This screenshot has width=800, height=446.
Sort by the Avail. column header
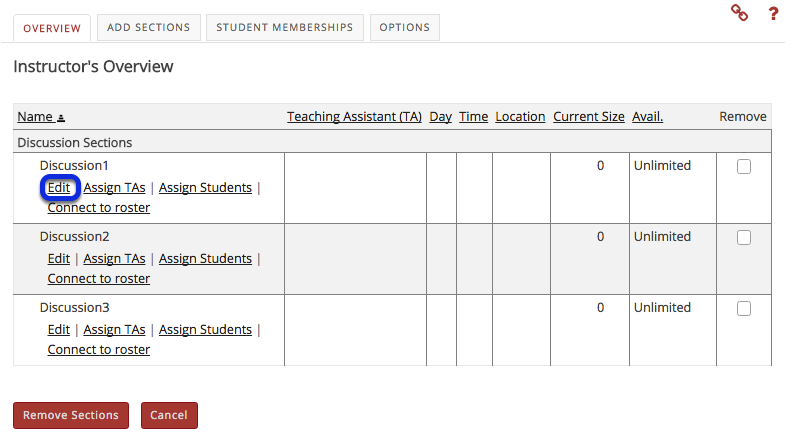(647, 117)
